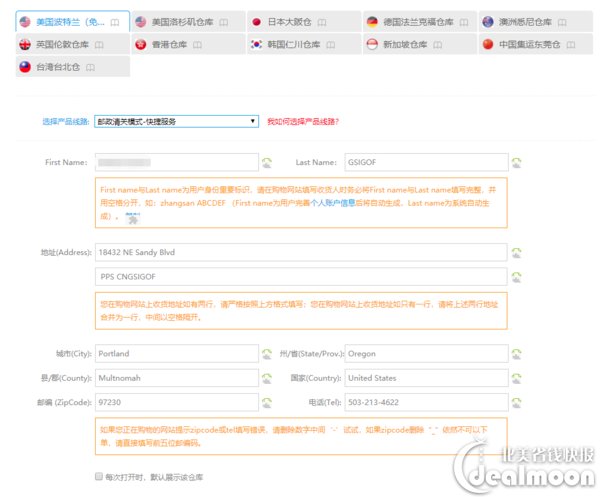Click book icon beside 日本大阪仓

[x=322, y=22]
